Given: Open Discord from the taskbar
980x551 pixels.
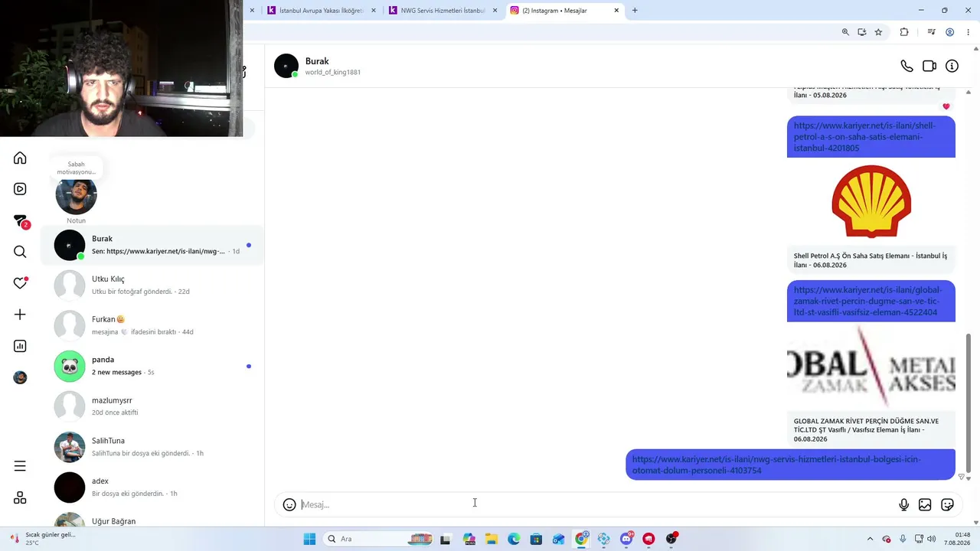Looking at the screenshot, I should pyautogui.click(x=626, y=539).
